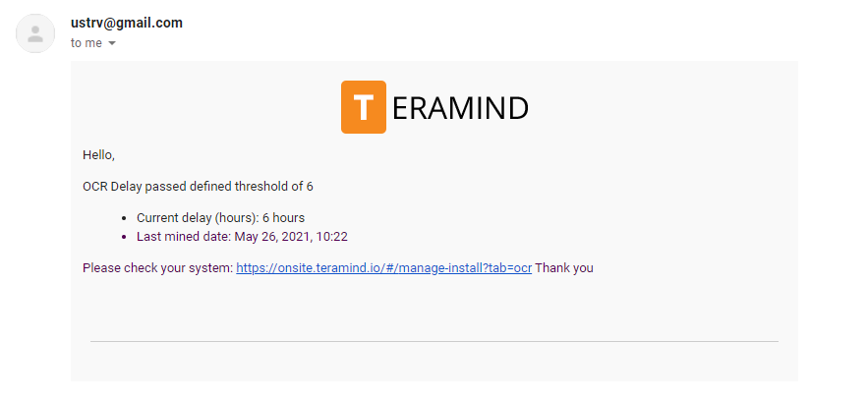
Task: Click the orange Teramind T logo
Action: (x=363, y=107)
